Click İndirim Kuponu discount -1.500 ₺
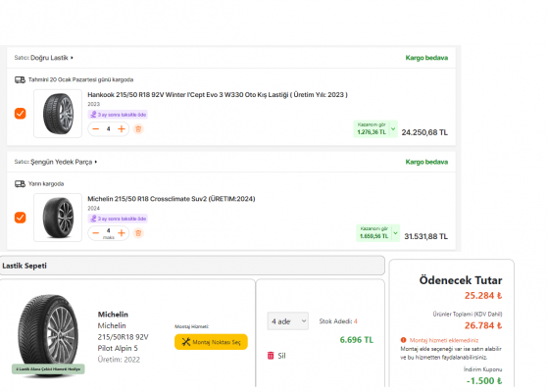 tap(484, 381)
